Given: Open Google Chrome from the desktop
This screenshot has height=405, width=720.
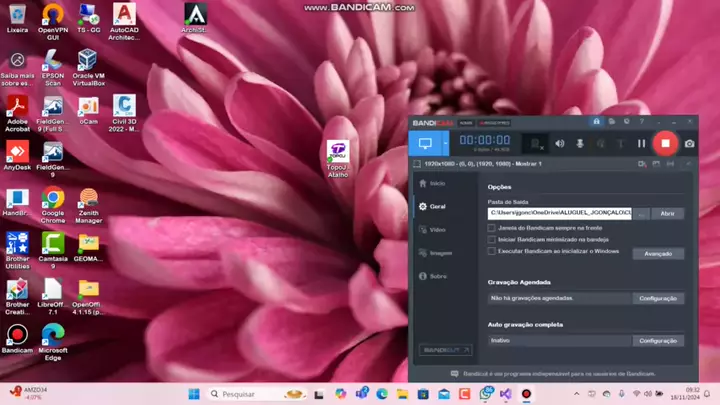Looking at the screenshot, I should point(53,199).
